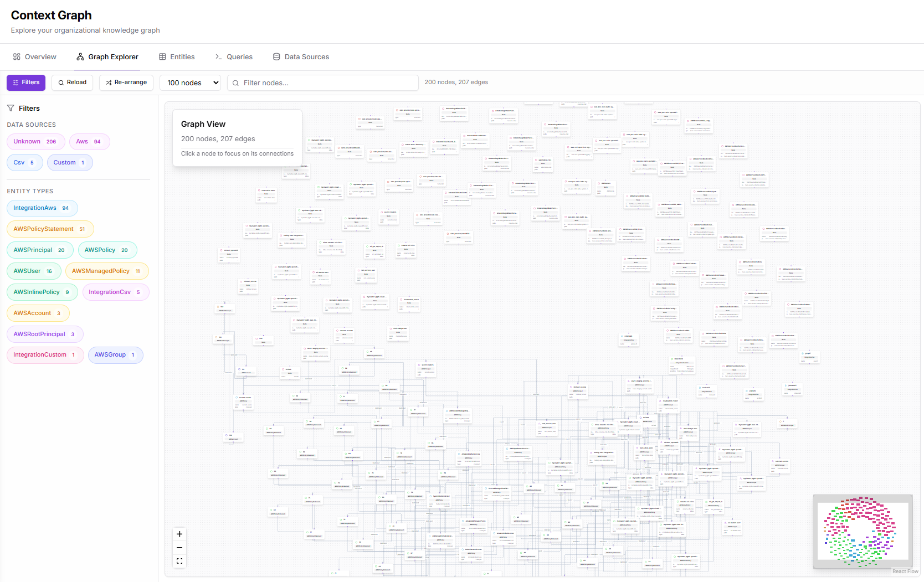924x582 pixels.
Task: Click the funnel icon beside Filters heading
Action: coord(11,109)
